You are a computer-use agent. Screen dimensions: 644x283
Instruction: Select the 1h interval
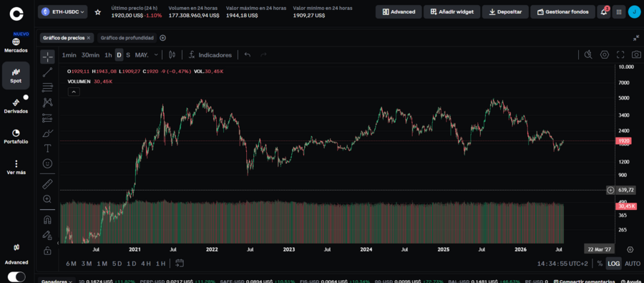click(108, 54)
